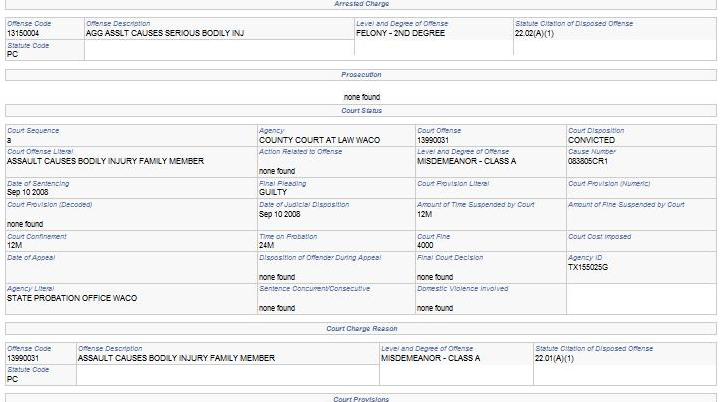Click the Court Charge Reason section header
Viewport: 720px width, 402px height.
coord(361,328)
